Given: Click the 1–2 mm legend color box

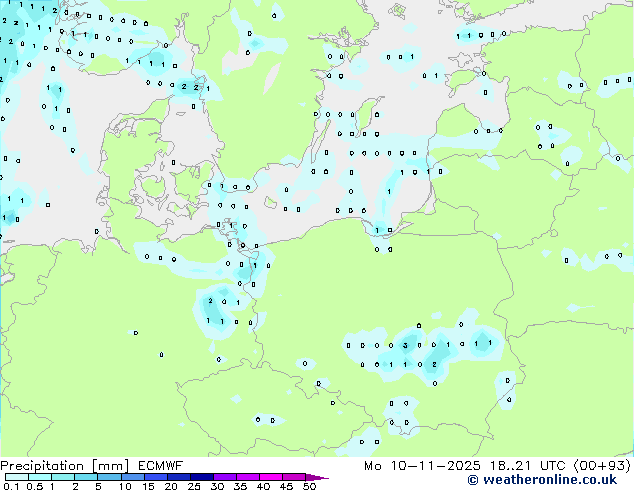Looking at the screenshot, I should [x=63, y=477].
